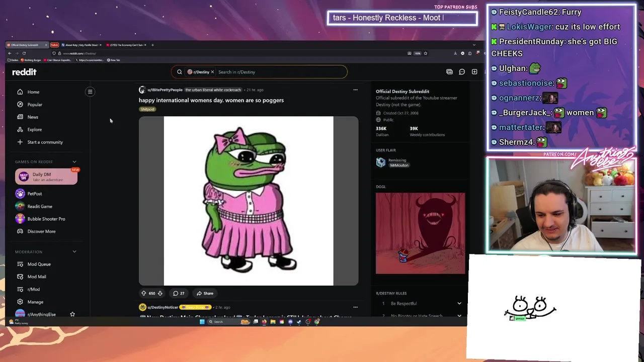Screen dimensions: 644x362
Task: Open u/IBitePrettyPeople profile
Action: pyautogui.click(x=165, y=90)
